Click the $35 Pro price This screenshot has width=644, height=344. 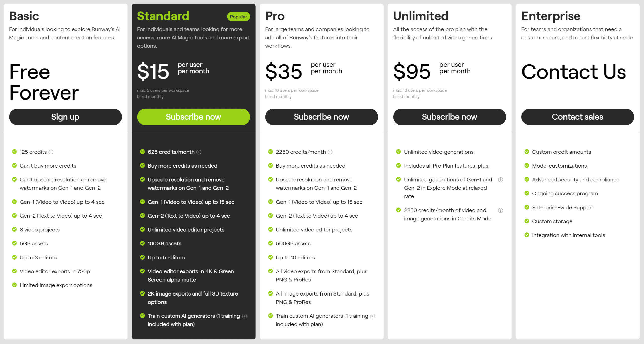[x=284, y=72]
